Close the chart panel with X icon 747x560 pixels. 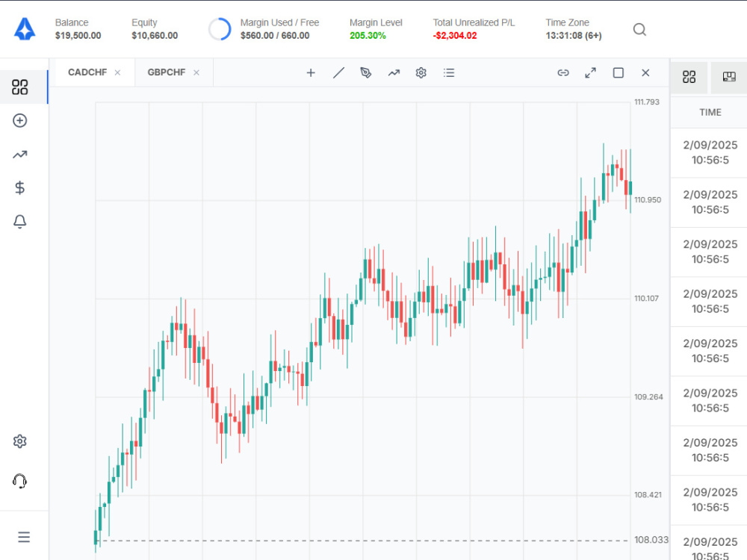pyautogui.click(x=645, y=73)
